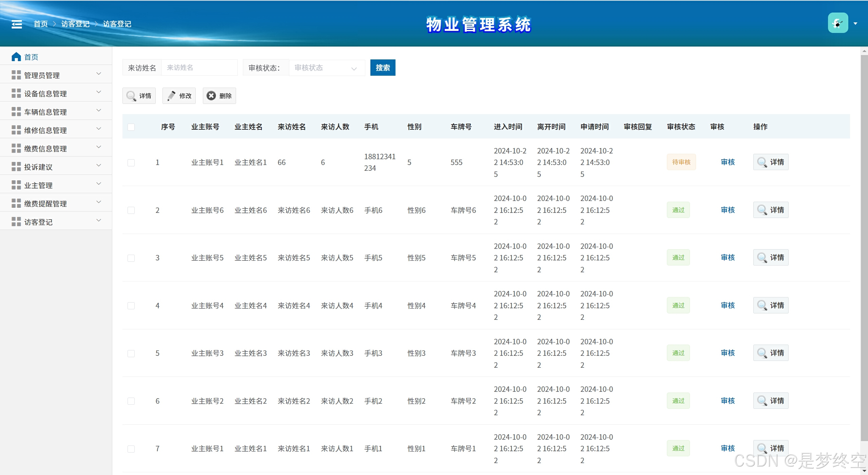
Task: Open the dropdown arrow beside user avatar
Action: tap(855, 23)
